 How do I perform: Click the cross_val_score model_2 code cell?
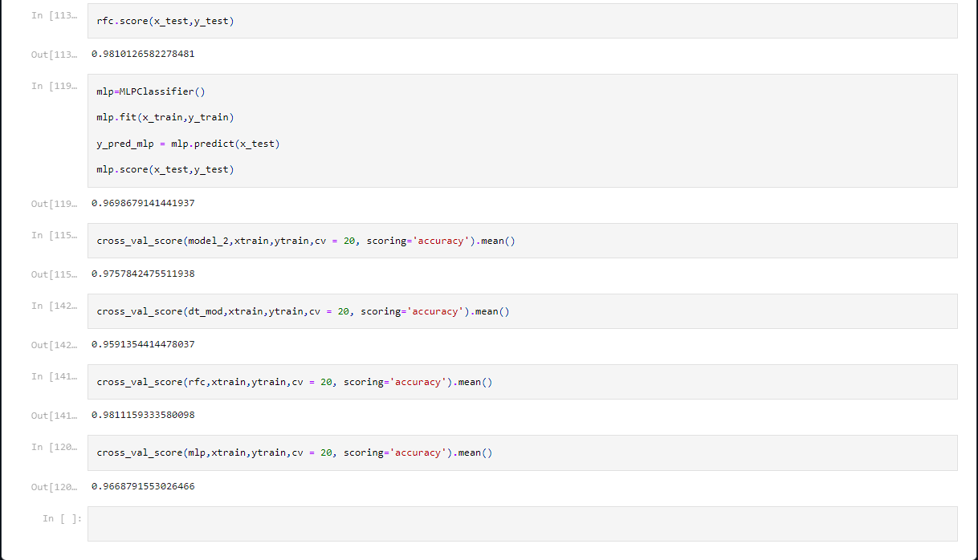pos(305,241)
